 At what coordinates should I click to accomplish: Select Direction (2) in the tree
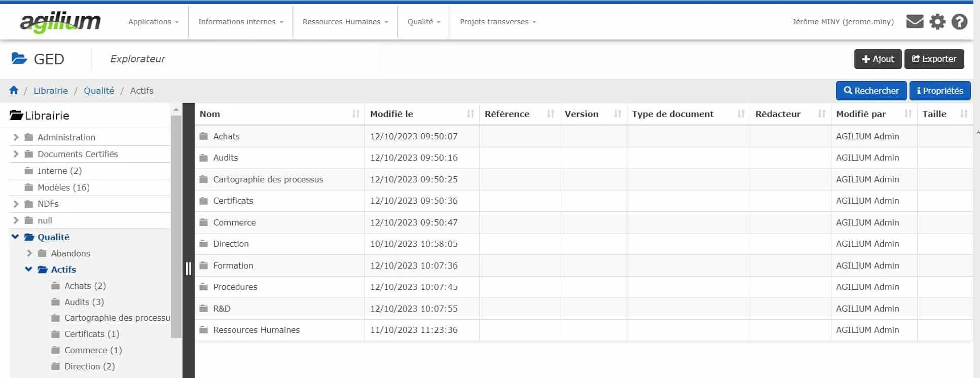point(90,366)
